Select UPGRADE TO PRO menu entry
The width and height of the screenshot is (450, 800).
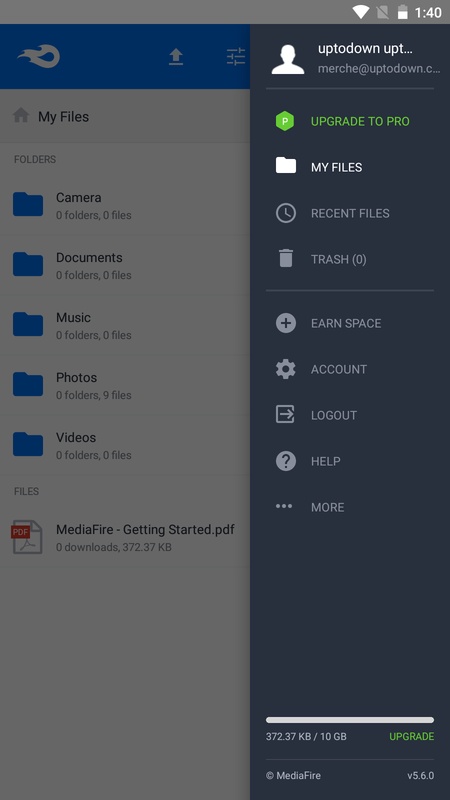click(360, 121)
